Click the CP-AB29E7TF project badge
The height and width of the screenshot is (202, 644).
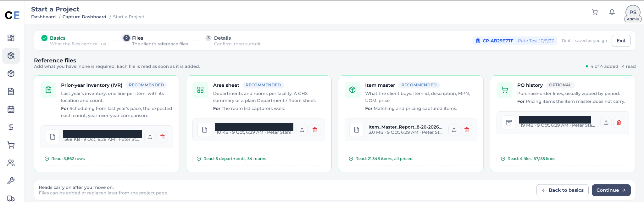click(515, 41)
